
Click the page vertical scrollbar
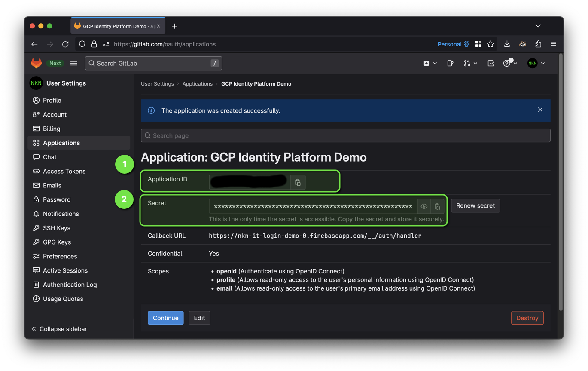point(561,182)
